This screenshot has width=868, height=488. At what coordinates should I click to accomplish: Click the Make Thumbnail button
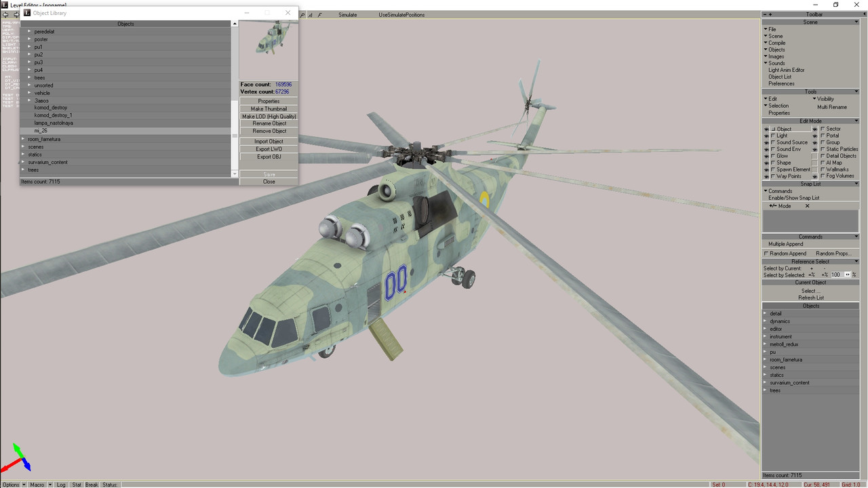[x=269, y=108]
